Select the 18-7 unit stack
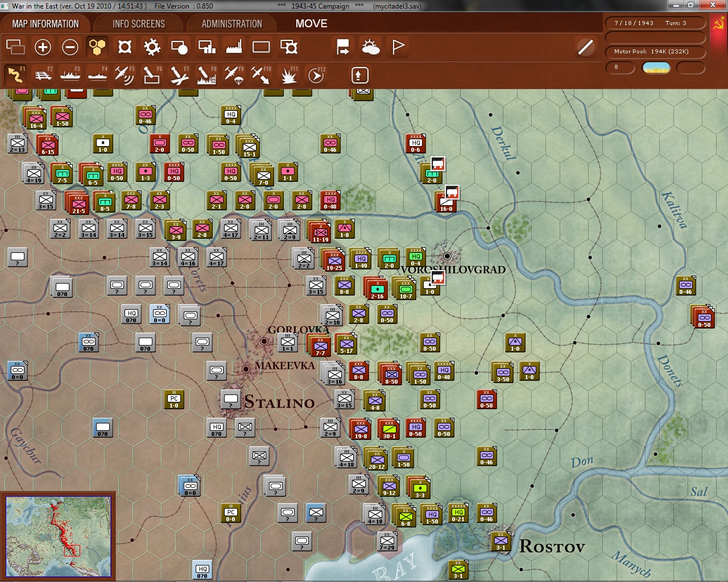Image resolution: width=728 pixels, height=582 pixels. [x=405, y=288]
